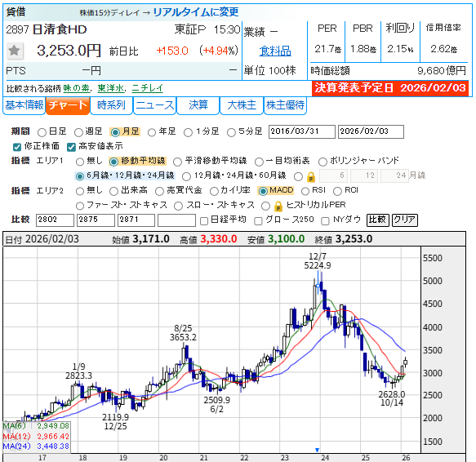Select 無し for indicator area 2

[x=80, y=191]
